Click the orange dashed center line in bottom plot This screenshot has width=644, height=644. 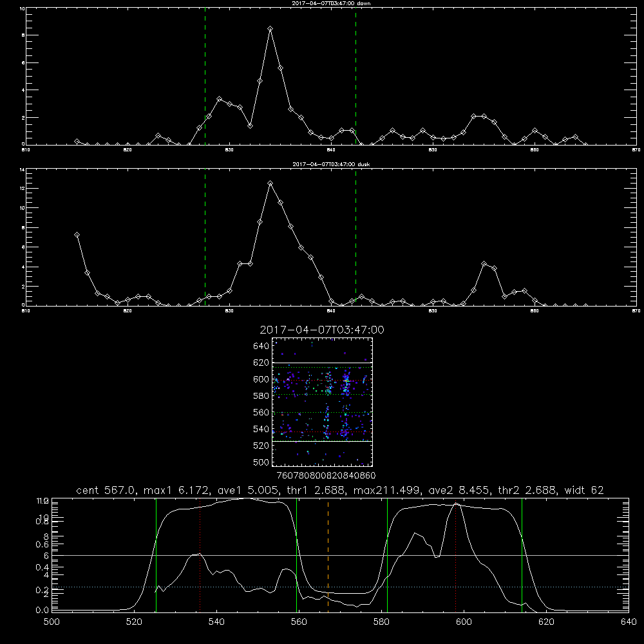coord(328,554)
